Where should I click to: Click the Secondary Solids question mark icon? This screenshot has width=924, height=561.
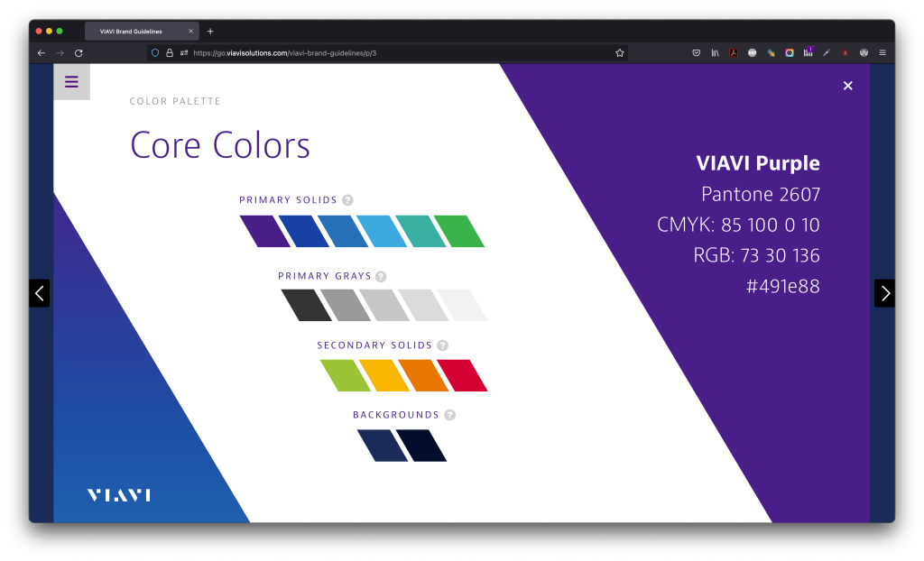click(x=442, y=345)
